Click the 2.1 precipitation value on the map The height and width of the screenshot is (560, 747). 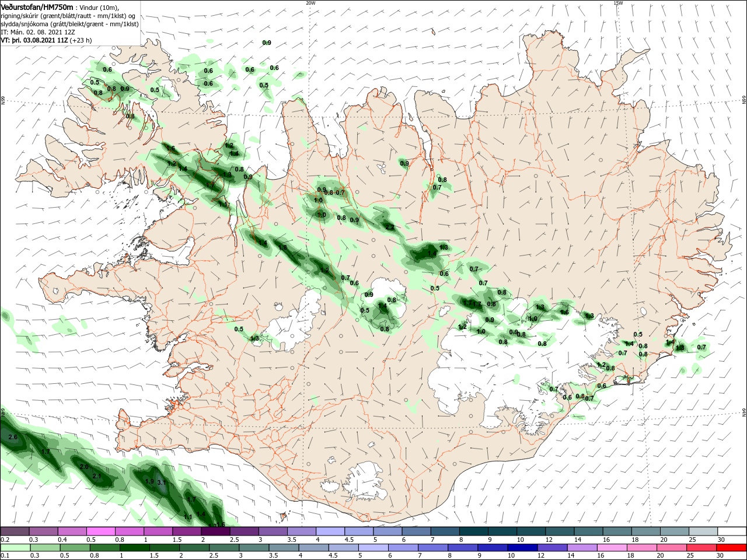click(x=97, y=476)
